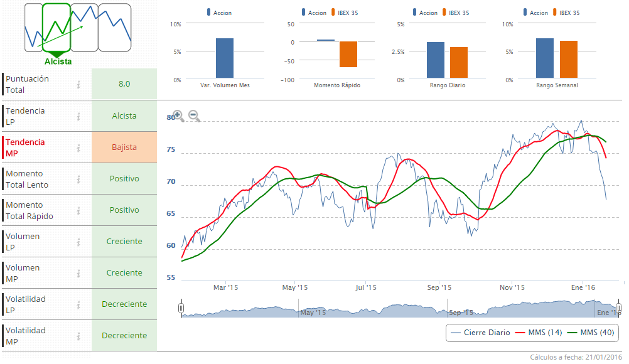Screen dimensions: 629x364
Task: Toggle MMS (14) series in legend
Action: pyautogui.click(x=538, y=333)
